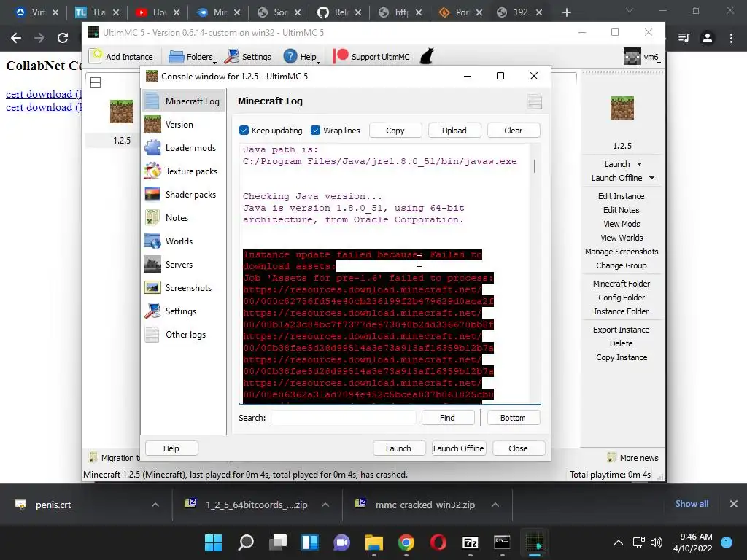Switch to the YouTube browser tab

[157, 12]
